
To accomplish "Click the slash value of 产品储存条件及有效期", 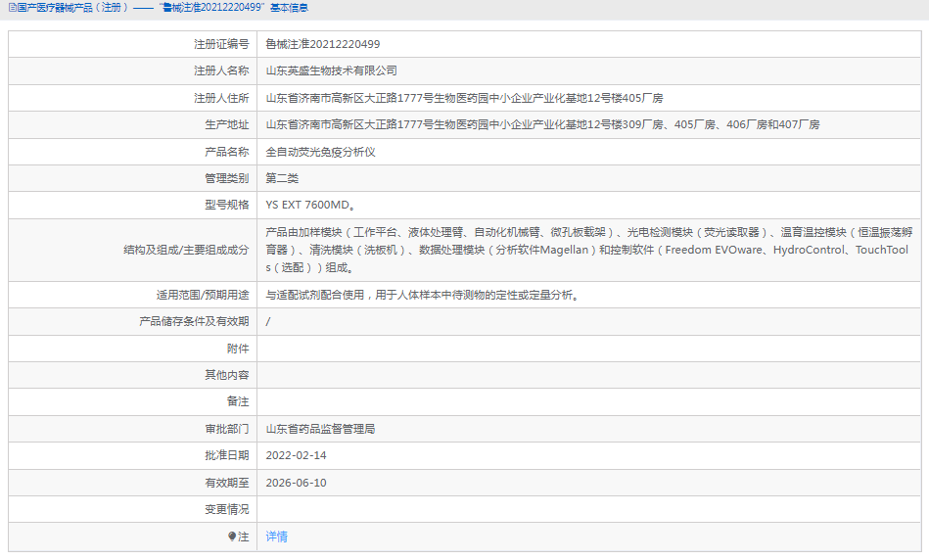I will tap(268, 321).
